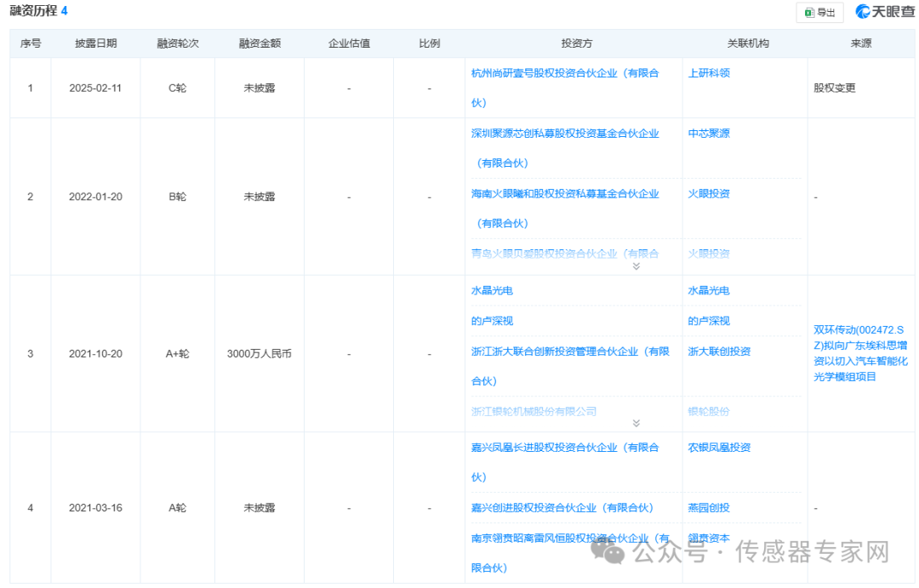Select date cell 2025-02-11

point(95,88)
